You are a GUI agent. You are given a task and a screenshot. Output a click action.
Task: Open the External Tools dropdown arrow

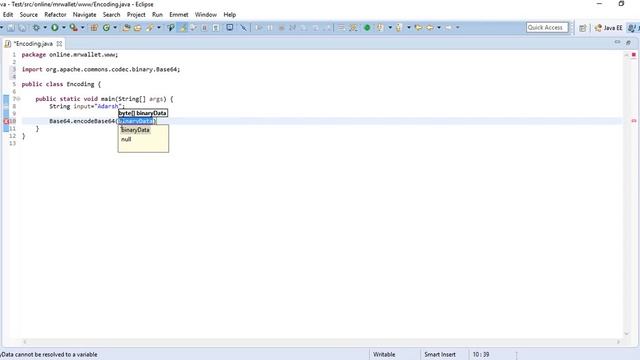pos(82,28)
